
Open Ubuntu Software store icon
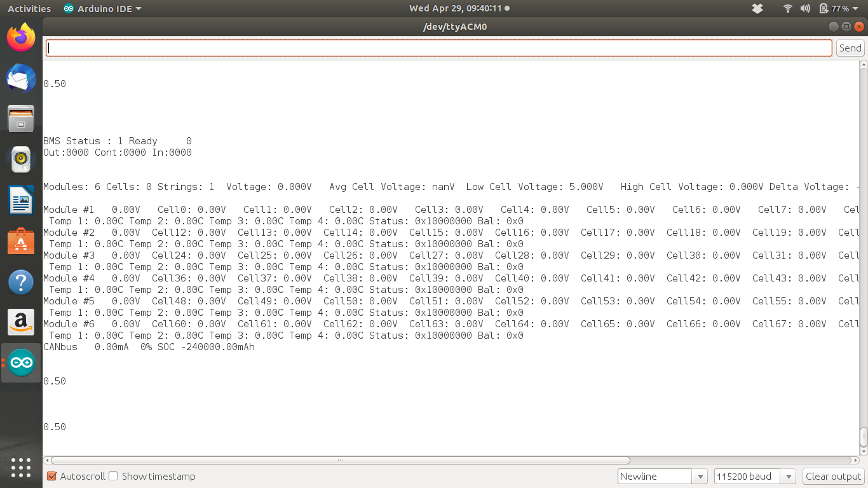[x=21, y=241]
